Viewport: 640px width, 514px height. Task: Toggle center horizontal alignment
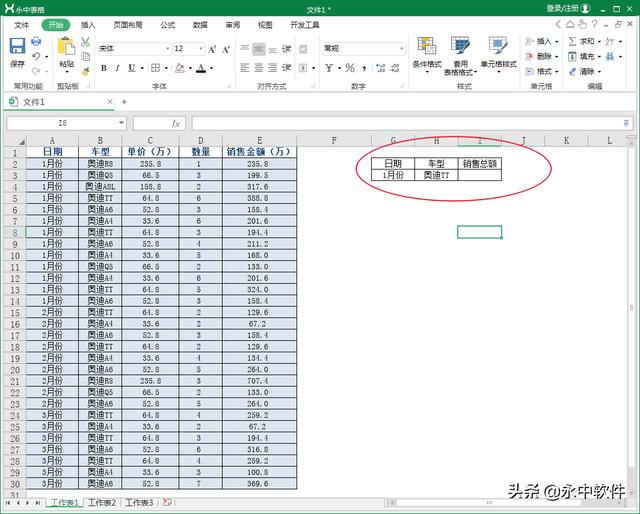[258, 68]
